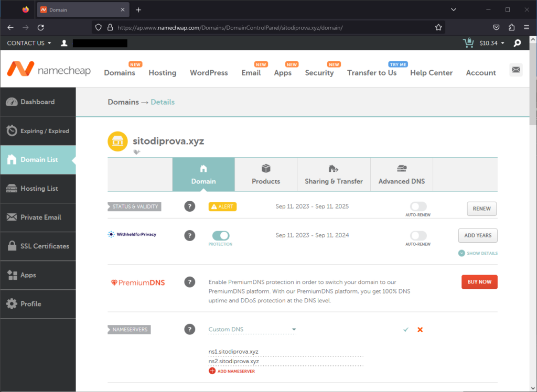Click the Hosting List server icon
This screenshot has height=392, width=537.
click(x=12, y=188)
